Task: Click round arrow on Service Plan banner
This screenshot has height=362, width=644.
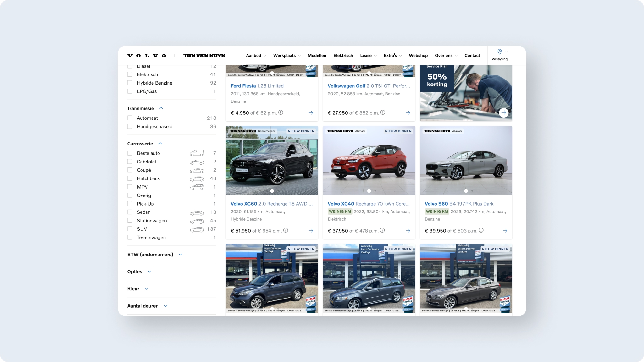Action: pyautogui.click(x=504, y=113)
